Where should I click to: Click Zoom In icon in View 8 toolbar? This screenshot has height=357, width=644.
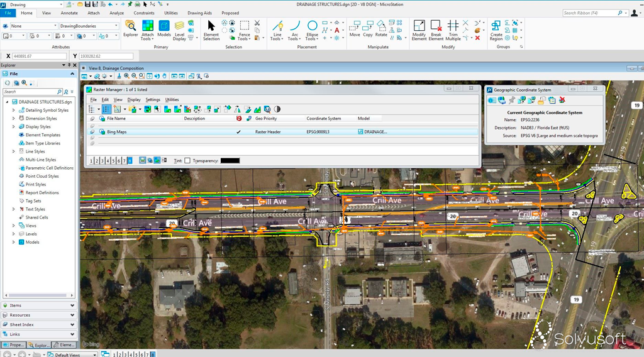click(126, 76)
